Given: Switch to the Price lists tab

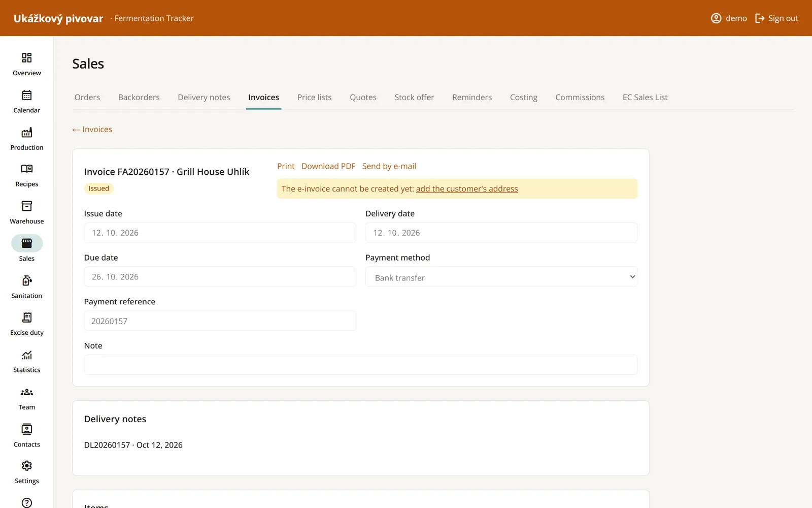Looking at the screenshot, I should point(315,98).
